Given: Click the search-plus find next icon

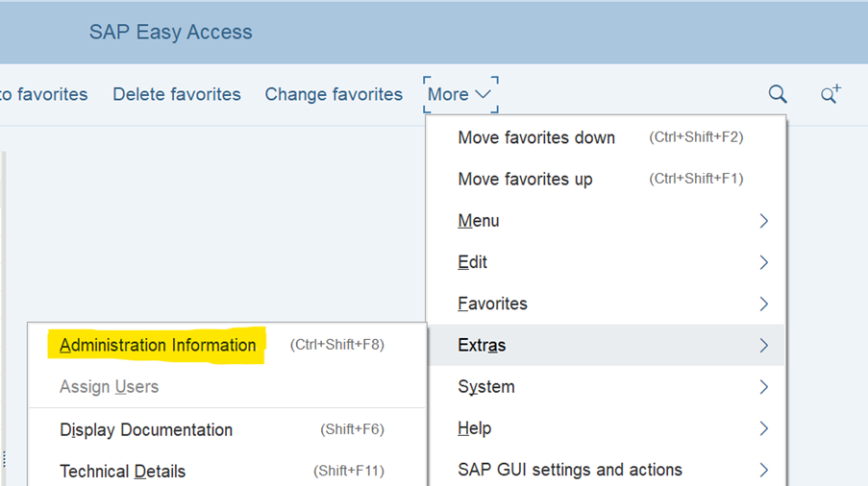Looking at the screenshot, I should 830,94.
